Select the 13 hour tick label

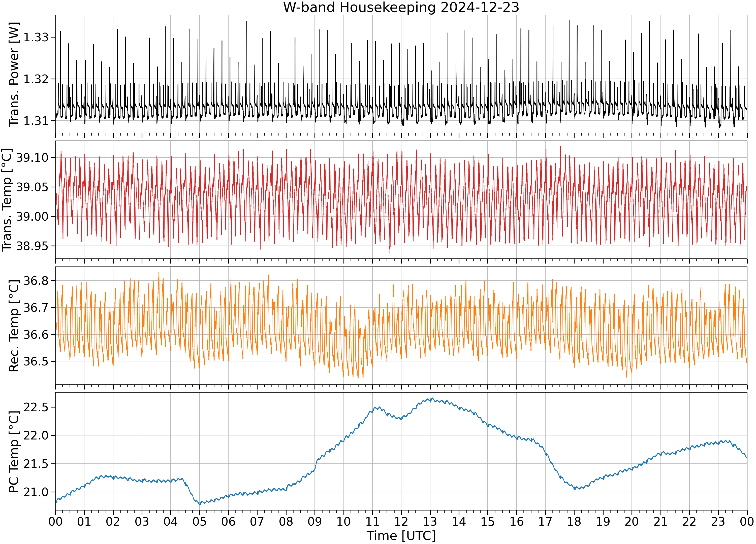point(430,521)
